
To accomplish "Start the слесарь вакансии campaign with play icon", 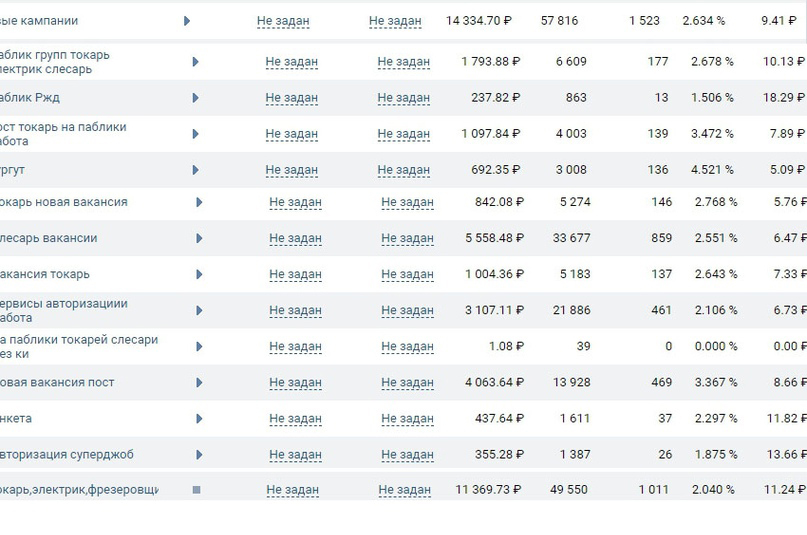I will click(199, 238).
